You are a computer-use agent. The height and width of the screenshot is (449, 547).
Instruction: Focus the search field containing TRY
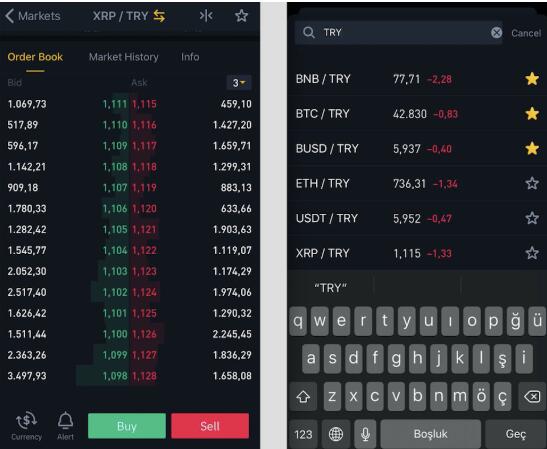point(398,33)
